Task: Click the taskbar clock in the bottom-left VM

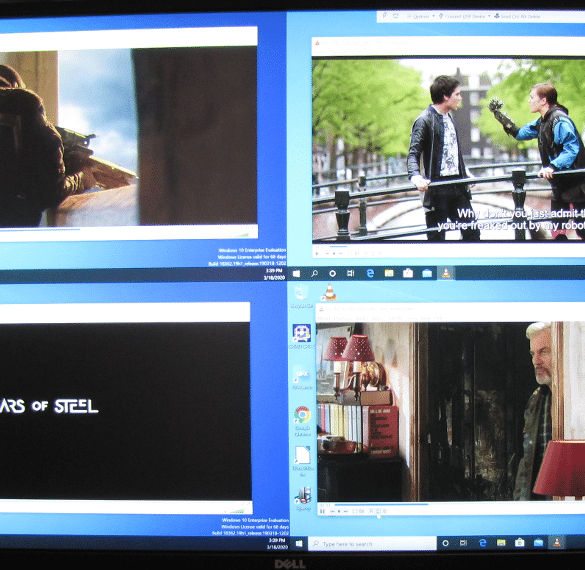Action: [277, 543]
